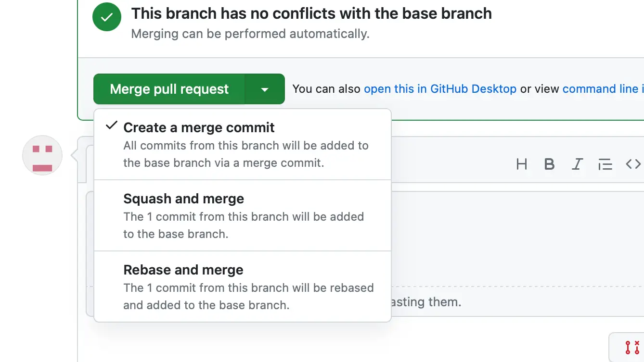Image resolution: width=644 pixels, height=362 pixels.
Task: Insert a quote with the quote icon
Action: (x=605, y=164)
